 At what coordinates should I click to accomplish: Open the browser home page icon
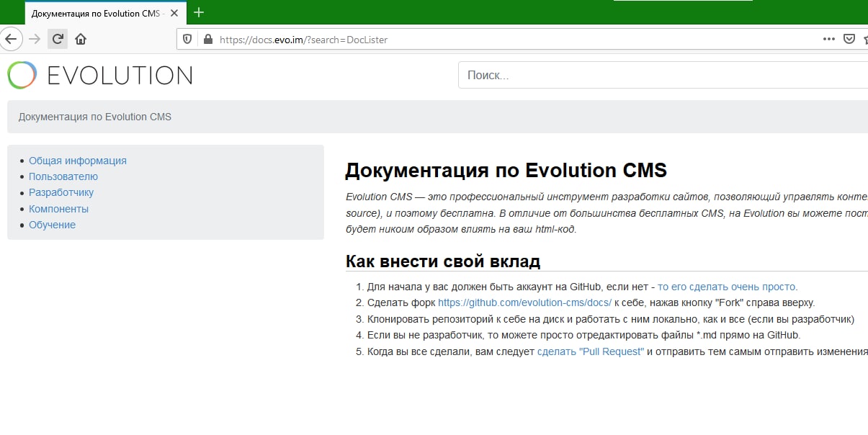click(x=81, y=39)
